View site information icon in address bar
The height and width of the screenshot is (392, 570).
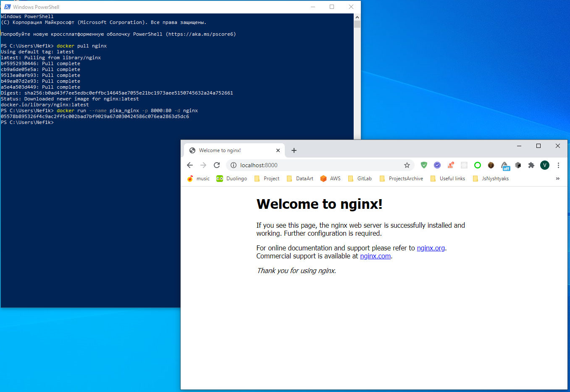(x=234, y=165)
